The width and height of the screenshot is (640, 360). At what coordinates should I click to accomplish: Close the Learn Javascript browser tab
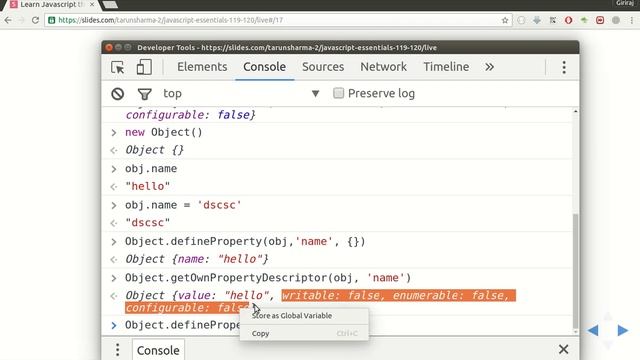point(92,4)
